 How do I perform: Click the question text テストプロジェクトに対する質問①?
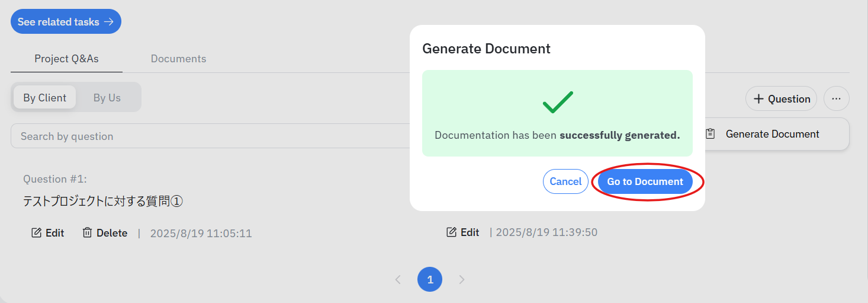pos(102,202)
